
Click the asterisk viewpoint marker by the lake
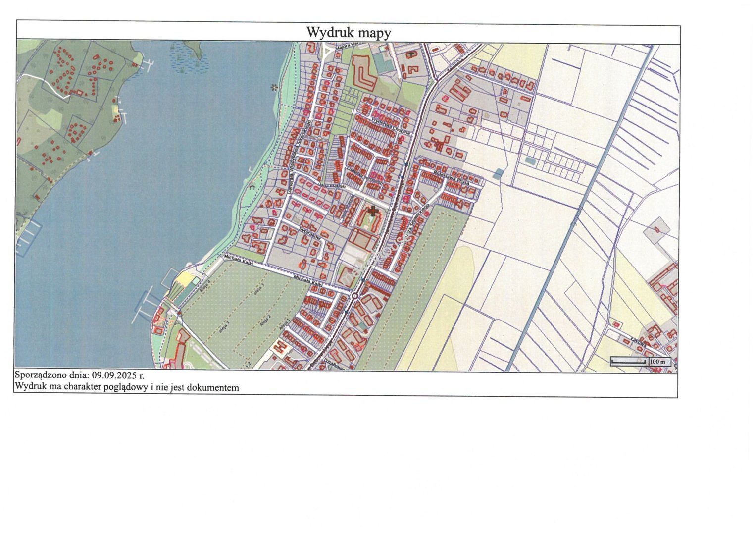click(273, 88)
